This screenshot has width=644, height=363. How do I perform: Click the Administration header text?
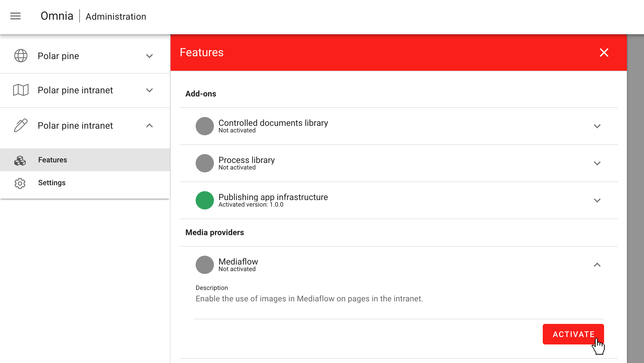click(116, 17)
